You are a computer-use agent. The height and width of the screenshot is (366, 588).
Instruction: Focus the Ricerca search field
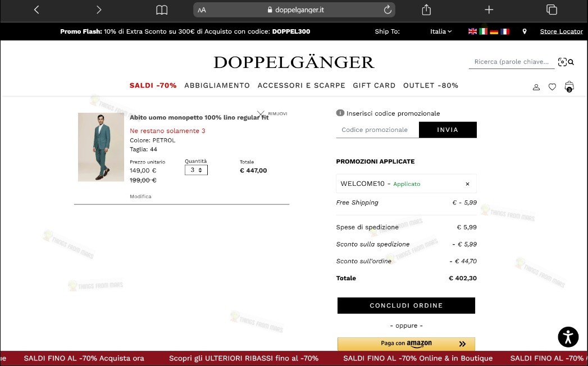tap(512, 62)
